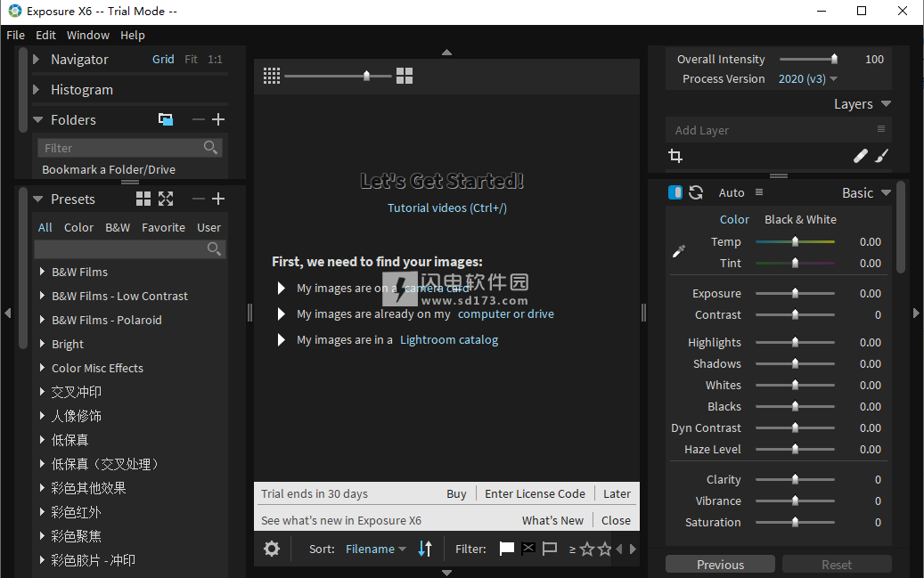924x578 pixels.
Task: Collapse the Folders panel
Action: [x=37, y=119]
